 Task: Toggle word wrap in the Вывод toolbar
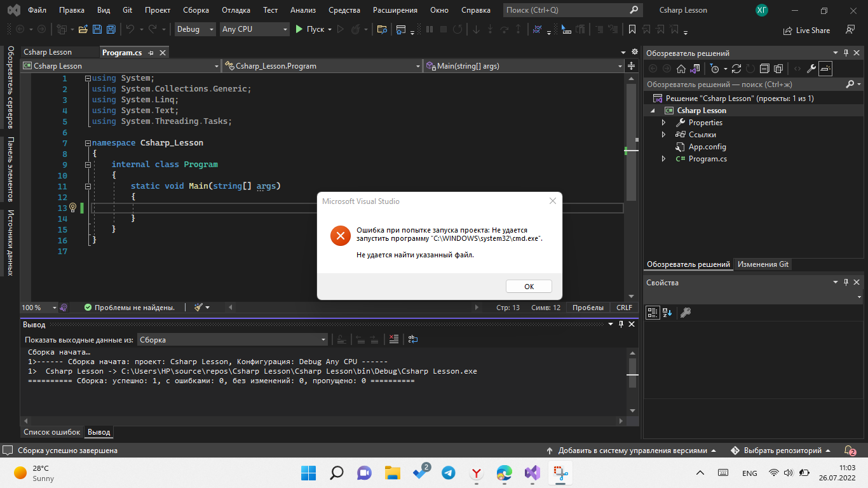[413, 339]
